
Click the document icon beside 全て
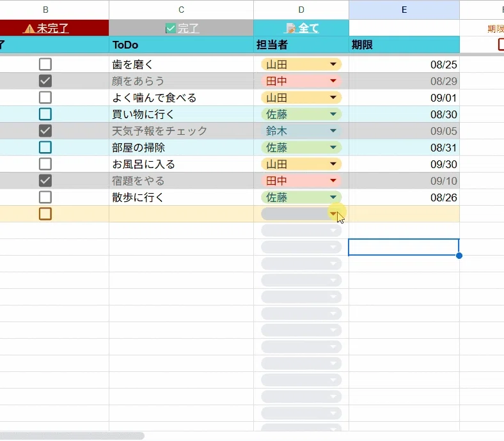coord(291,28)
